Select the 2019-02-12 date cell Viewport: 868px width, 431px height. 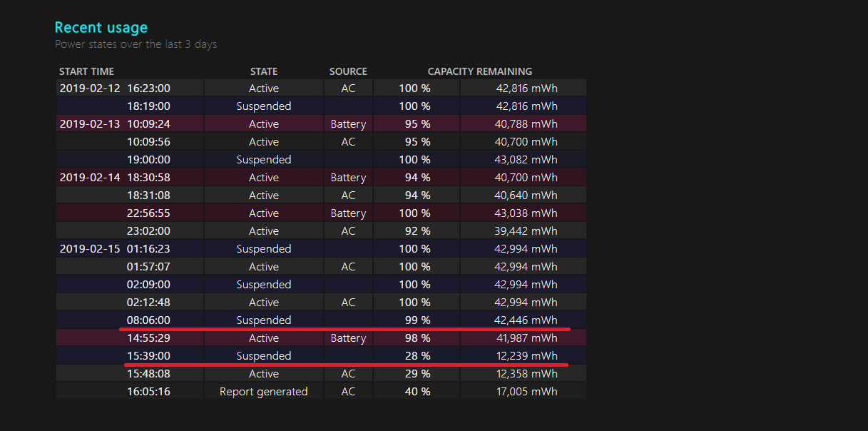click(x=90, y=88)
